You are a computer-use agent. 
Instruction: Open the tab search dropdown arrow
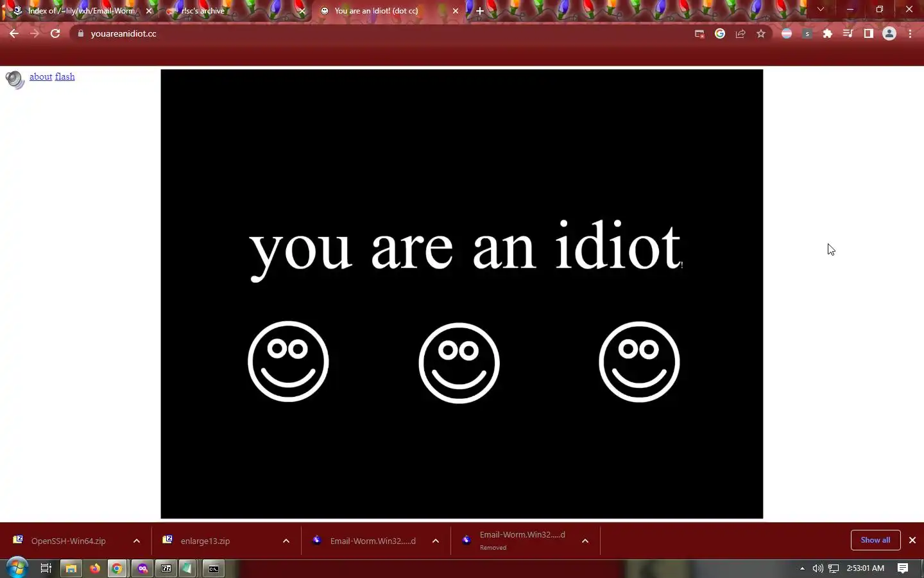point(821,9)
